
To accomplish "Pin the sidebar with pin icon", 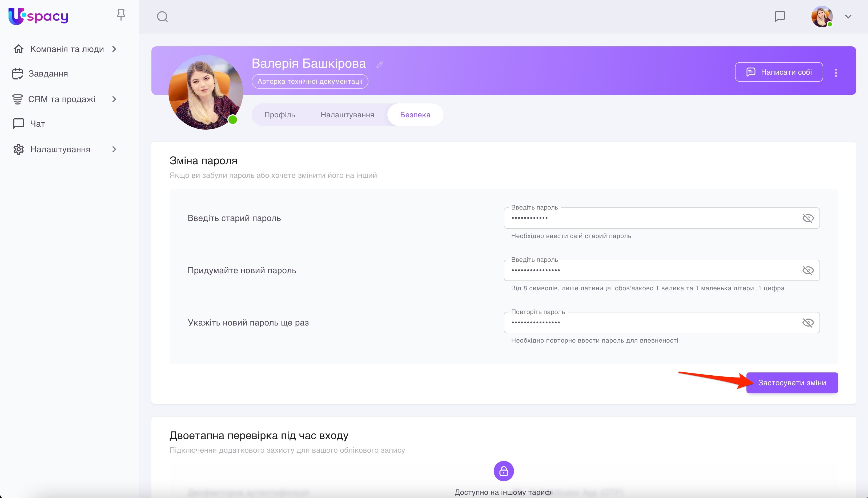I will click(121, 15).
